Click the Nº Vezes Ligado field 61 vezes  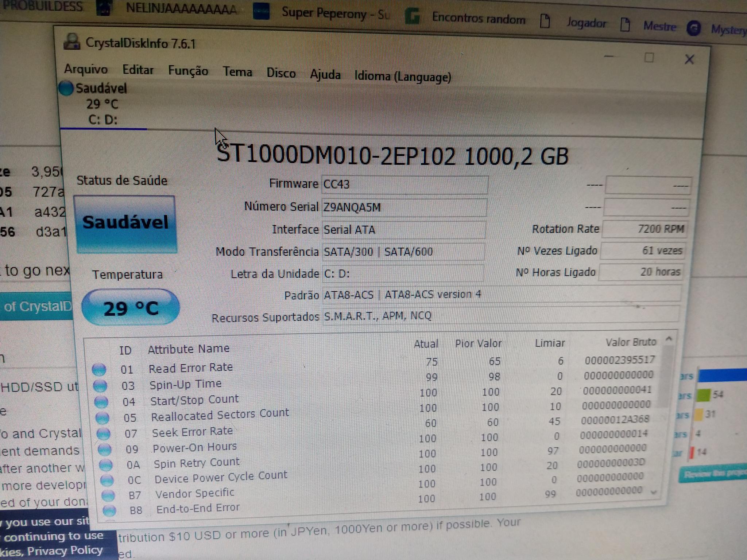click(643, 250)
